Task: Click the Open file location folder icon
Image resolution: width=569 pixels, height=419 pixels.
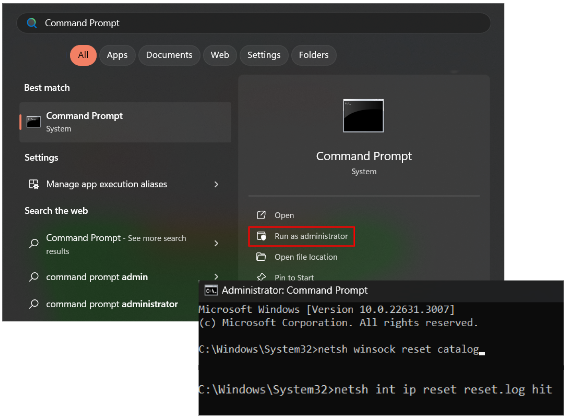Action: coord(261,257)
